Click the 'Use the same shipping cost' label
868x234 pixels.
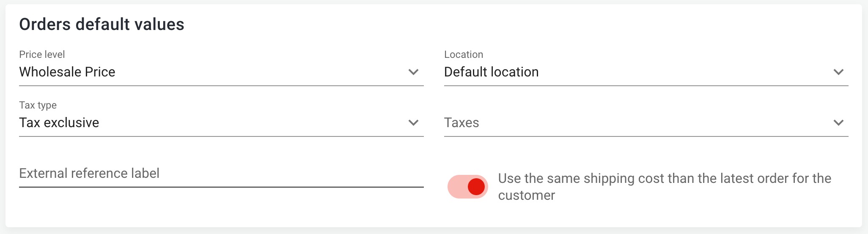pos(664,179)
